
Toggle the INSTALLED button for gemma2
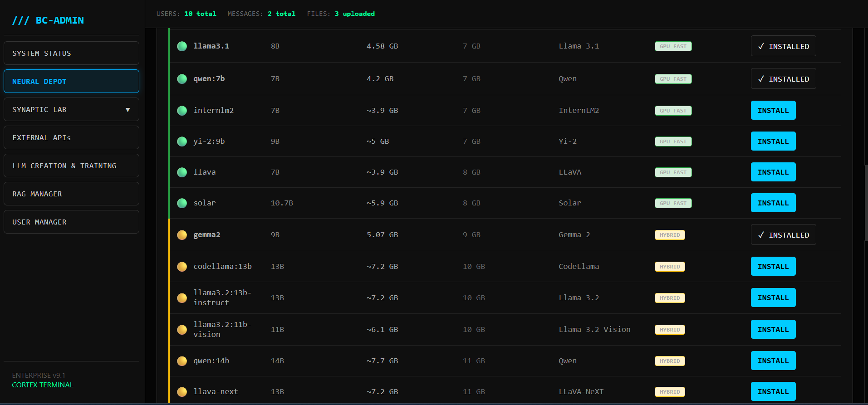pos(783,235)
